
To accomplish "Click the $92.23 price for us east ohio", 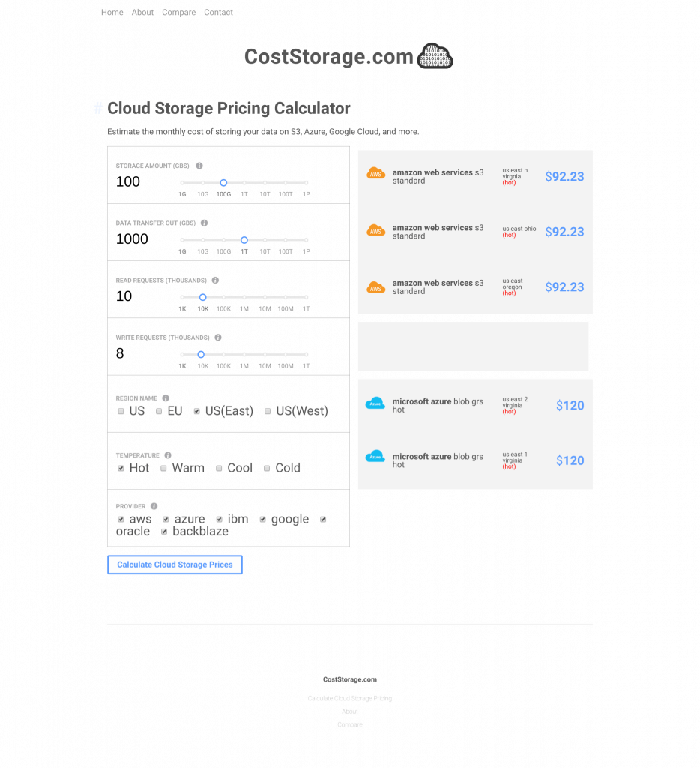I will [x=565, y=232].
